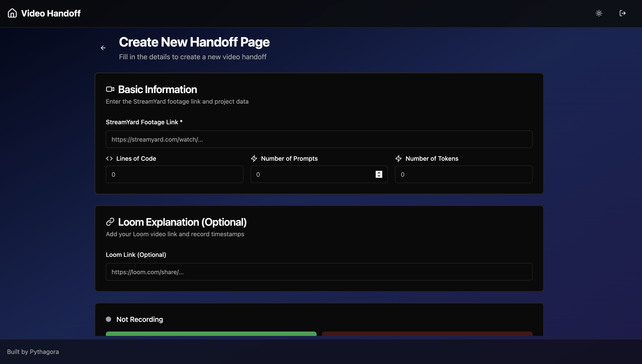Click the Lines of Code input
This screenshot has width=642, height=364.
pyautogui.click(x=174, y=175)
